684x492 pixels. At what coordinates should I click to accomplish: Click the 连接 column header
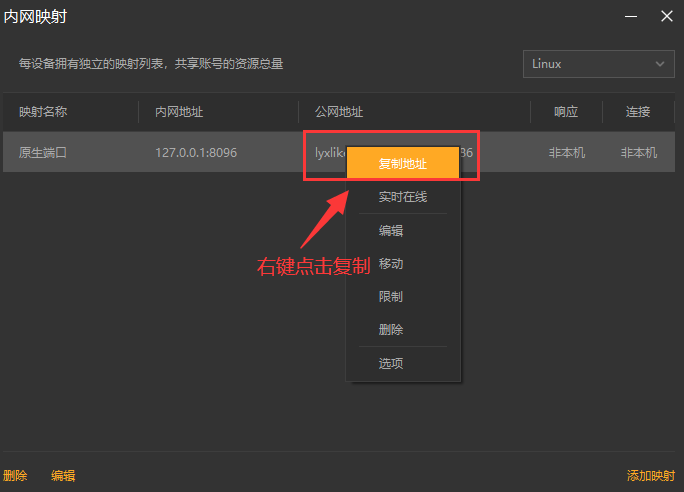(638, 112)
